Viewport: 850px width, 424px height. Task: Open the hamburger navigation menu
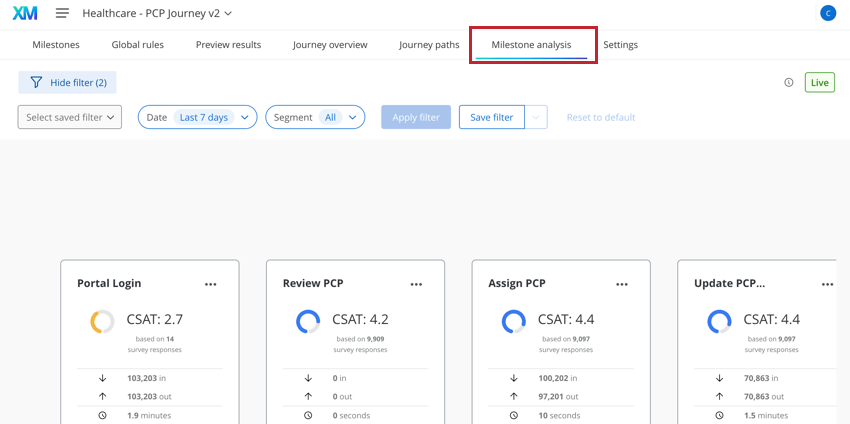coord(62,14)
